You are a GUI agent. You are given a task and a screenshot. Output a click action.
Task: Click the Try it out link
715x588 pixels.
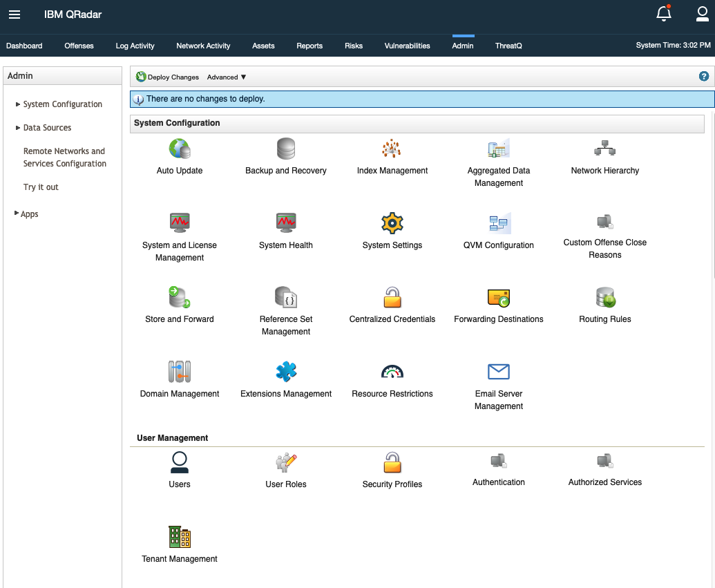(41, 187)
